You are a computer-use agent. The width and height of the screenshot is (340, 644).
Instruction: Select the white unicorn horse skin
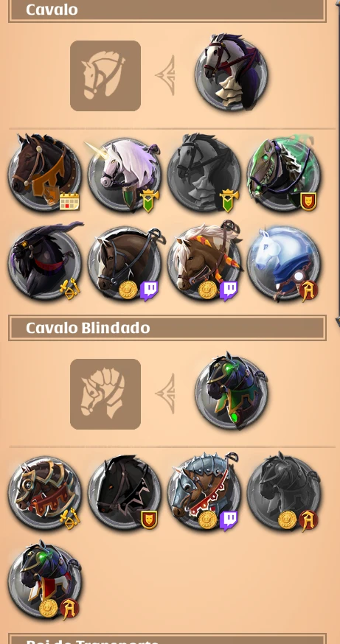[124, 175]
